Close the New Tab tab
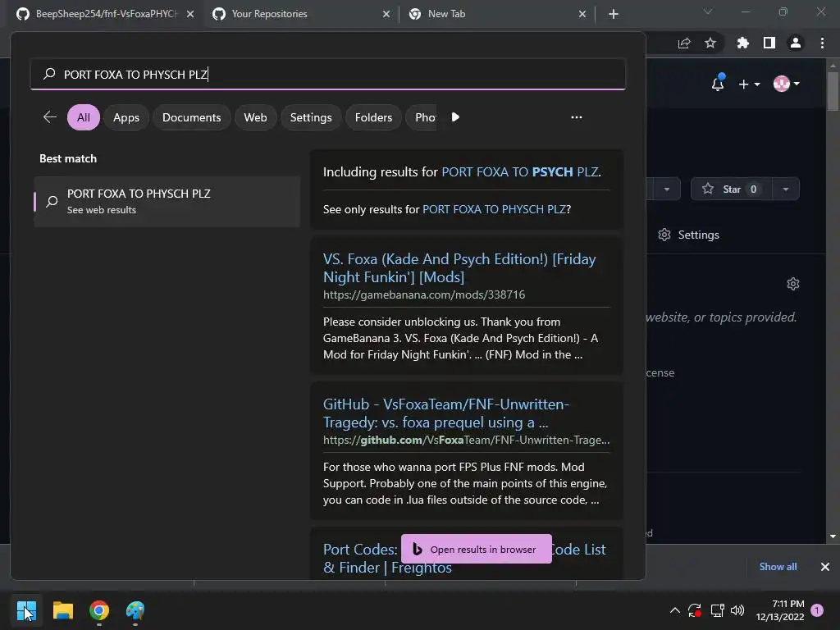This screenshot has width=840, height=630. click(582, 14)
